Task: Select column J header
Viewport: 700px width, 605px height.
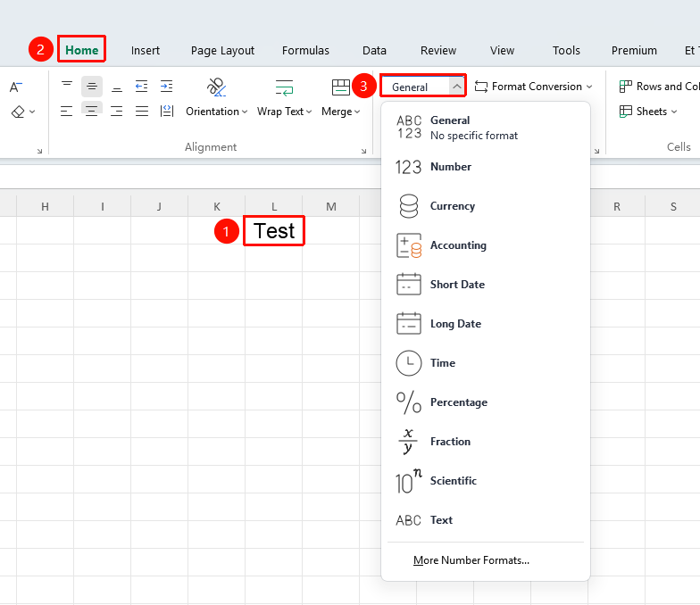Action: [159, 207]
